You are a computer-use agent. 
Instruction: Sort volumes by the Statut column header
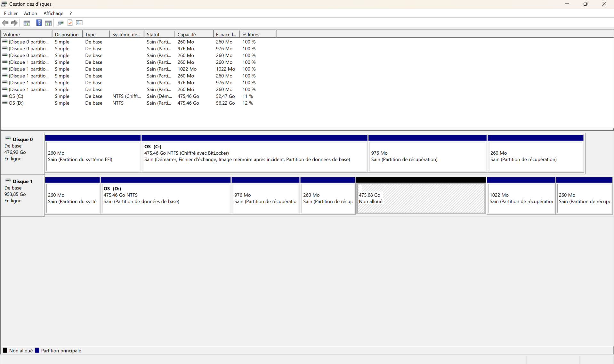click(x=159, y=34)
